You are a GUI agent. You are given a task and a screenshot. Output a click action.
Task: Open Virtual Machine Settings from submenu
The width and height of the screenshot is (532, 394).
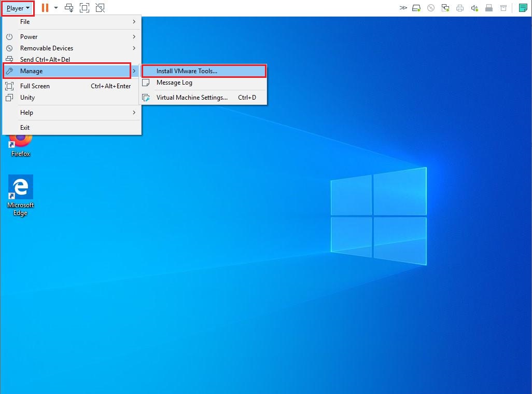click(192, 98)
